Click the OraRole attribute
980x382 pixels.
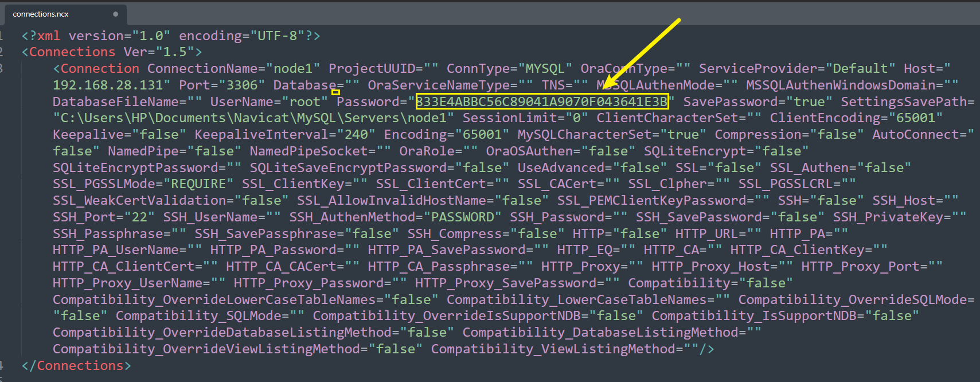click(x=439, y=151)
